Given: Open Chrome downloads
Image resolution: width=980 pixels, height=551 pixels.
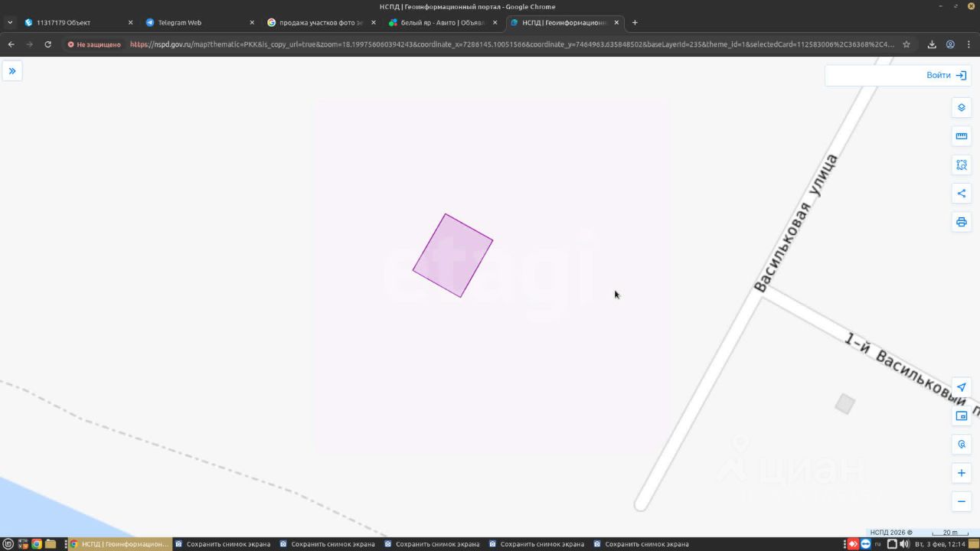Looking at the screenshot, I should point(932,44).
